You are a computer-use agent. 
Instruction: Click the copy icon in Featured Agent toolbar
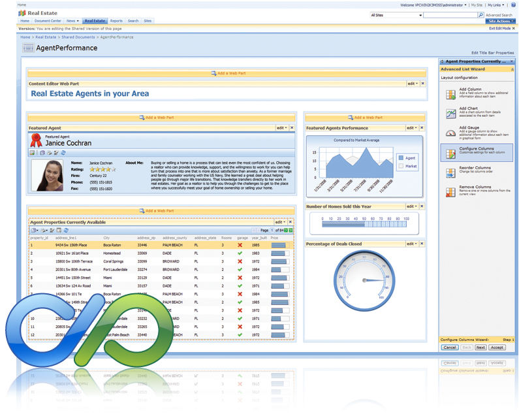tap(42, 153)
